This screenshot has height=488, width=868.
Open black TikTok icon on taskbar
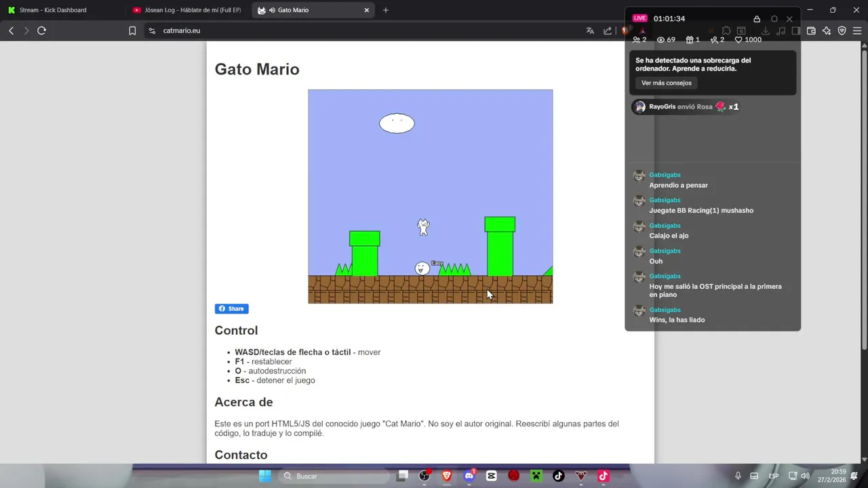(x=559, y=476)
